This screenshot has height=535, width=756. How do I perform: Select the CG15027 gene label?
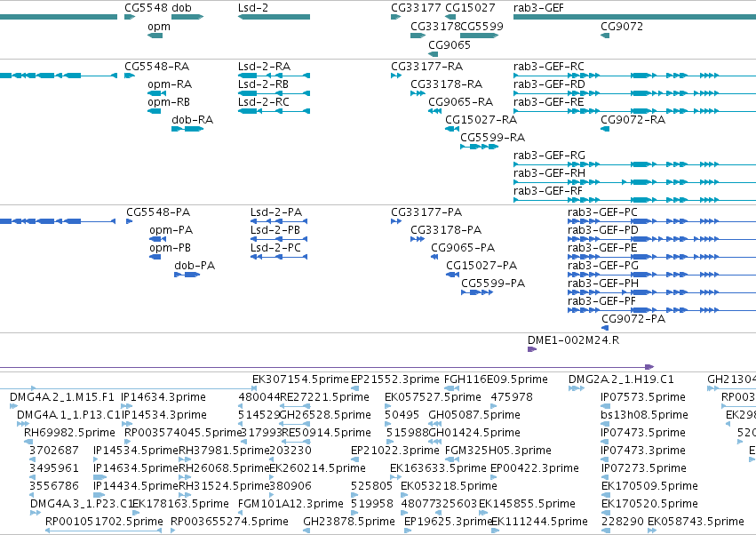tap(470, 8)
